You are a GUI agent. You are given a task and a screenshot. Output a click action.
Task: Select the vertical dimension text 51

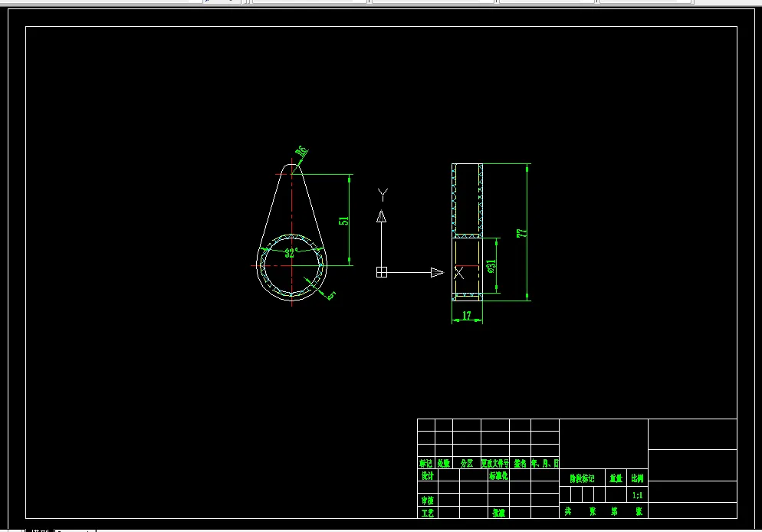pos(343,221)
